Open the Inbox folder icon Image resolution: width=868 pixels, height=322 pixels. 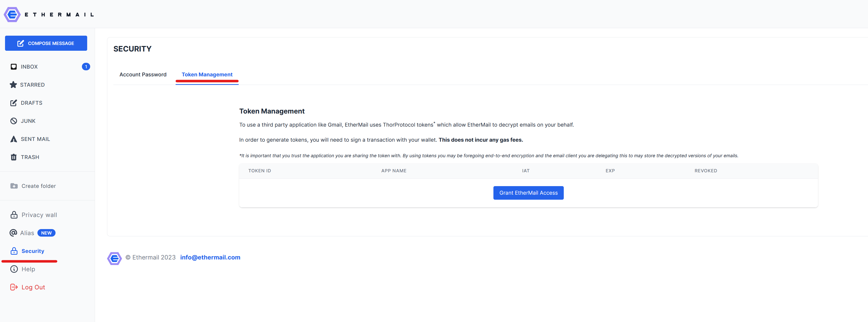14,67
